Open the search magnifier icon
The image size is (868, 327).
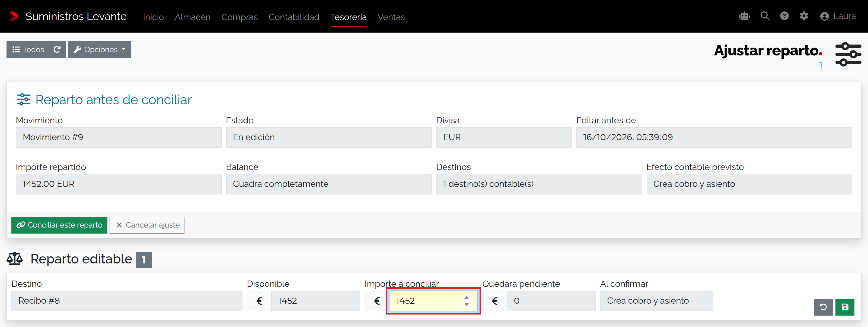765,16
